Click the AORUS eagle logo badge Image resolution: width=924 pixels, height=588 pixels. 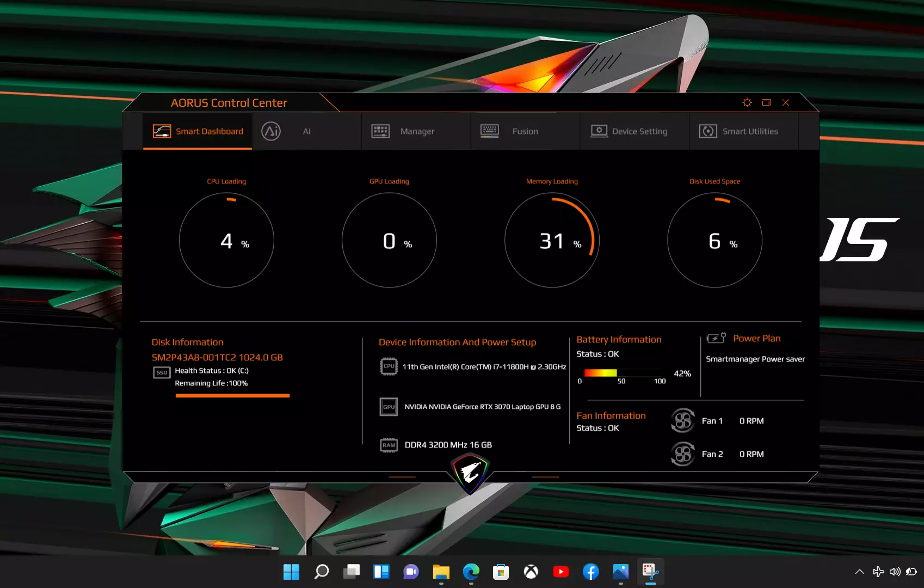click(x=470, y=473)
